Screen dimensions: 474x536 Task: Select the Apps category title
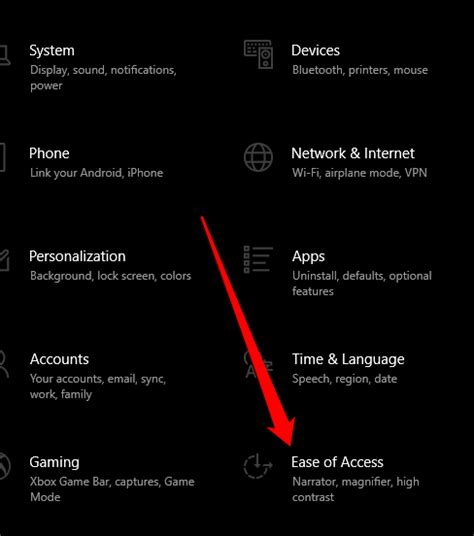tap(308, 257)
